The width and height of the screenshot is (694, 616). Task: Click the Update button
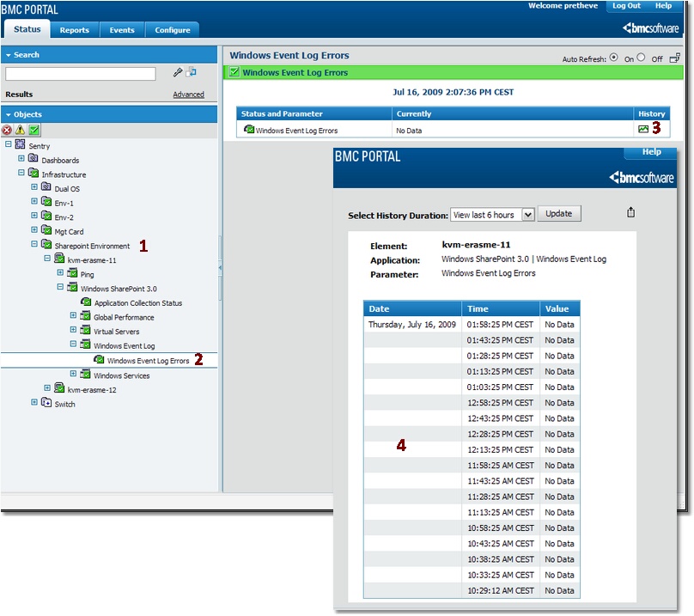click(559, 213)
